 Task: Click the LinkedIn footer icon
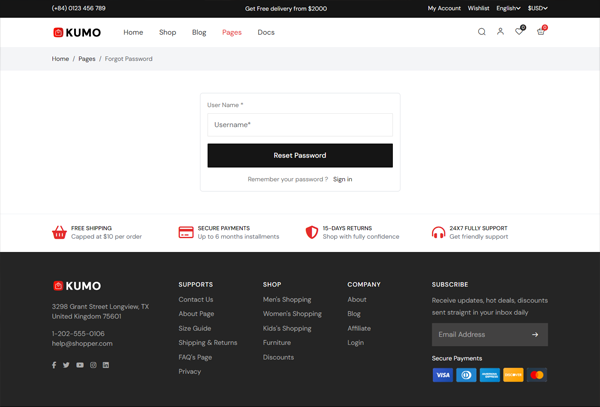[x=106, y=365]
